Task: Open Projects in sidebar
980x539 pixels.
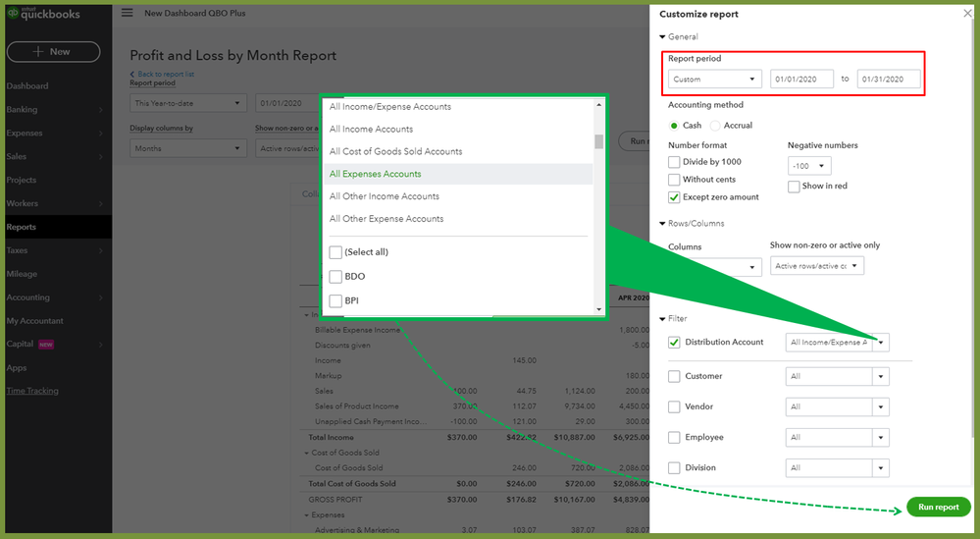Action: [22, 180]
